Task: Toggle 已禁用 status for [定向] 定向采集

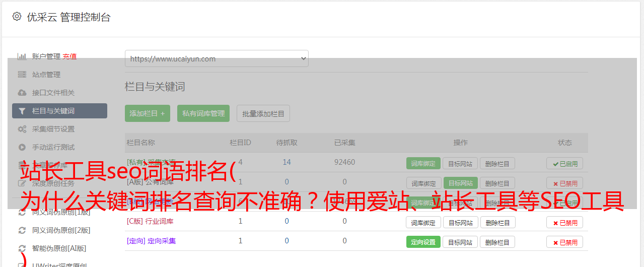Action: pyautogui.click(x=565, y=242)
